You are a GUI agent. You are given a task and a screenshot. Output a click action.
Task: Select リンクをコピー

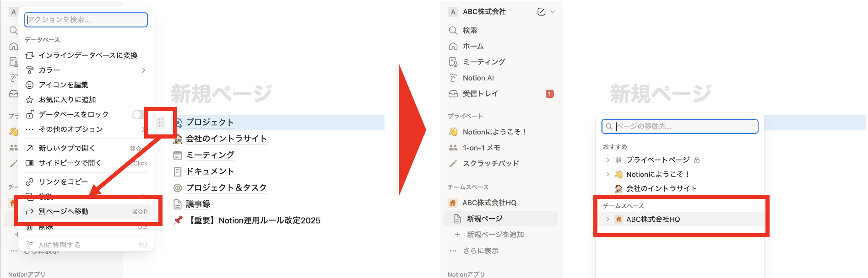click(86, 182)
